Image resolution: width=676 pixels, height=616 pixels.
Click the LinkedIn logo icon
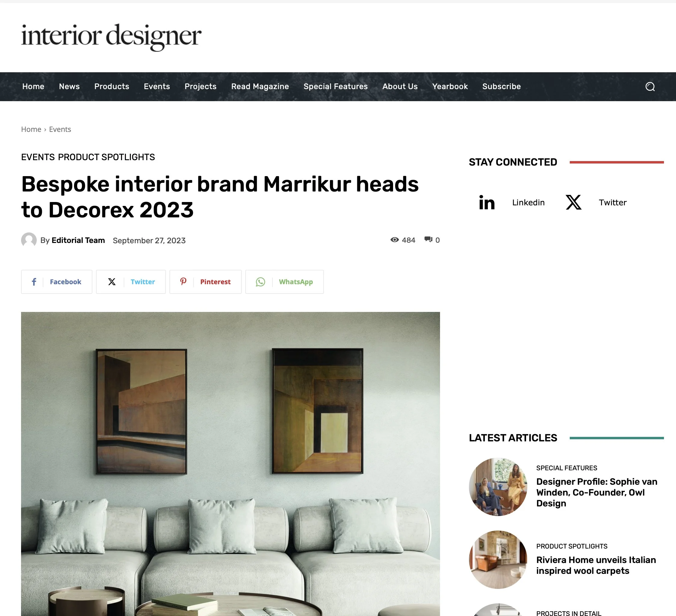tap(487, 202)
